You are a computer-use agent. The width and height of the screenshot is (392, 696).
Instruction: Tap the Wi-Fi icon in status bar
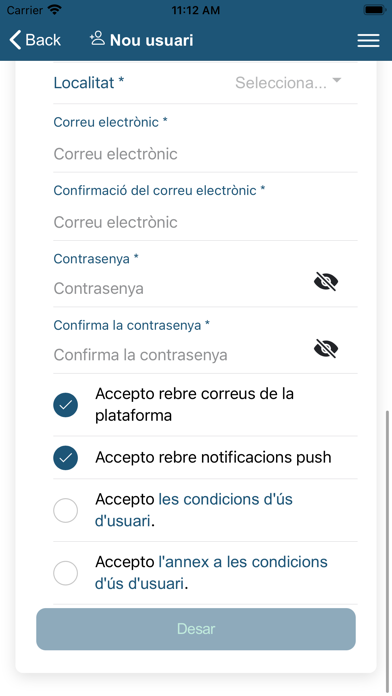click(55, 10)
